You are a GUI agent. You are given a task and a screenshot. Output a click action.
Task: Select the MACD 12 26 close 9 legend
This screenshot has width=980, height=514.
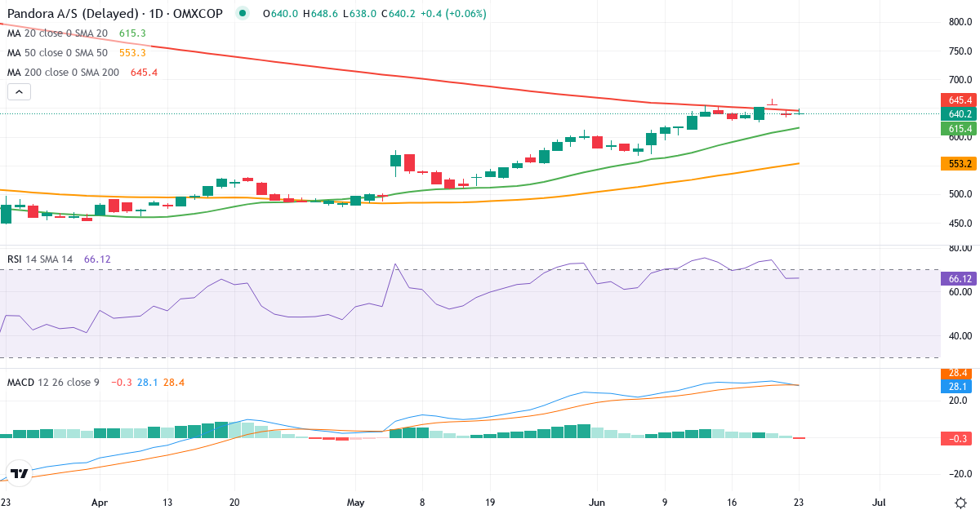click(x=53, y=382)
